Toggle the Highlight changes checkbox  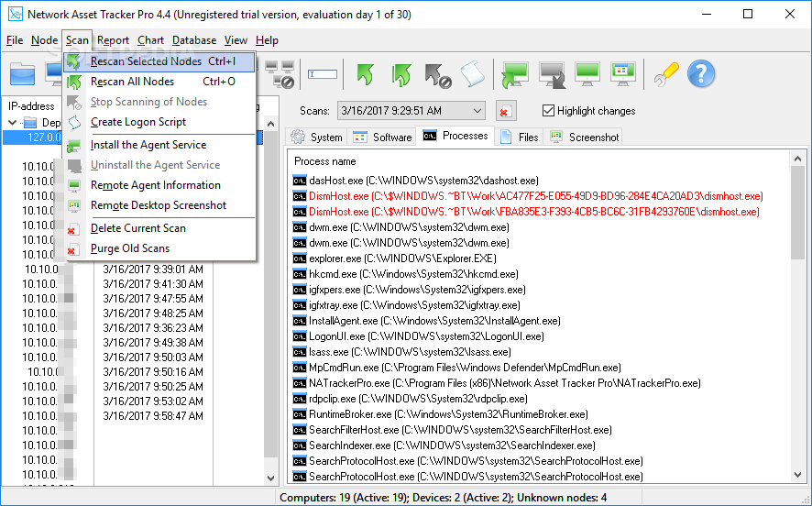(548, 110)
